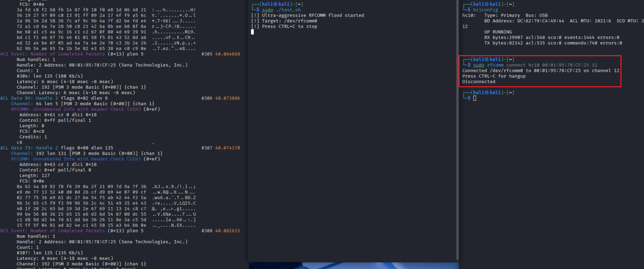Click the UP RUNNING status text
Screen dimensions: 644x269
(498, 32)
